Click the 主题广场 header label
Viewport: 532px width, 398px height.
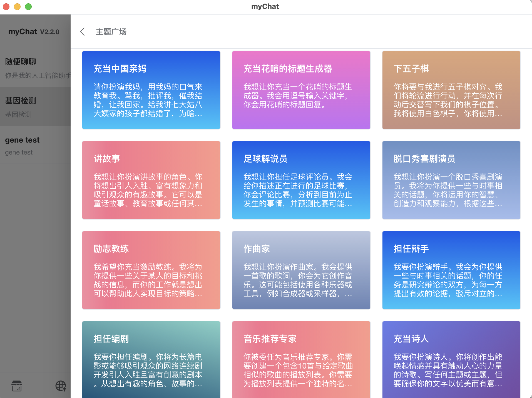pos(111,32)
